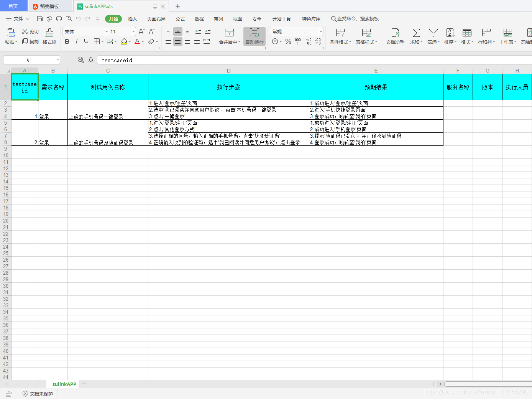
Task: Click the 稻壳模板 browser tab
Action: point(49,6)
